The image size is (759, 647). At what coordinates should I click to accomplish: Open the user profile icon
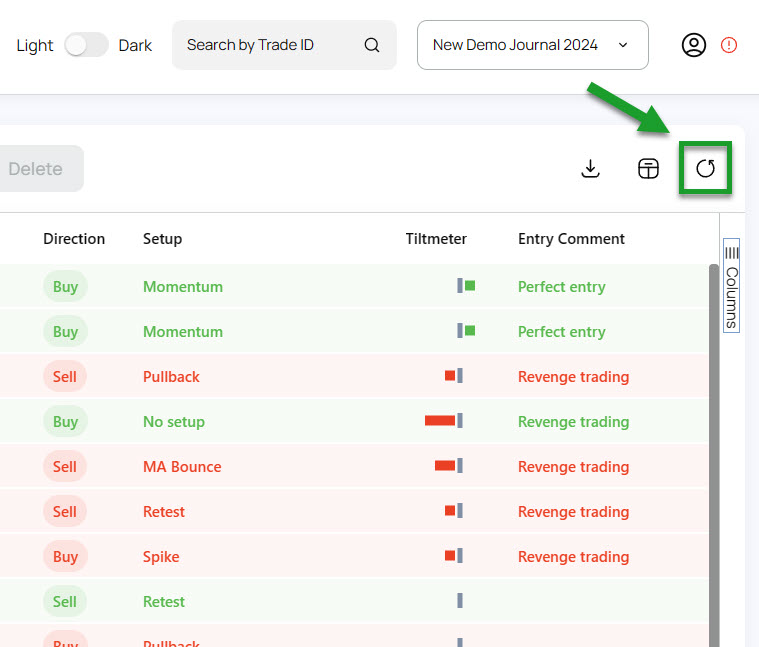pyautogui.click(x=694, y=45)
